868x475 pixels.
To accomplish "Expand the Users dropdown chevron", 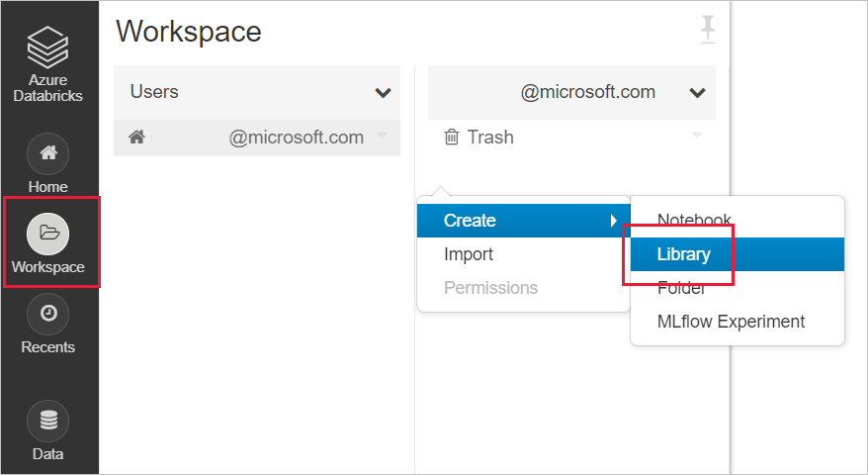I will point(383,93).
